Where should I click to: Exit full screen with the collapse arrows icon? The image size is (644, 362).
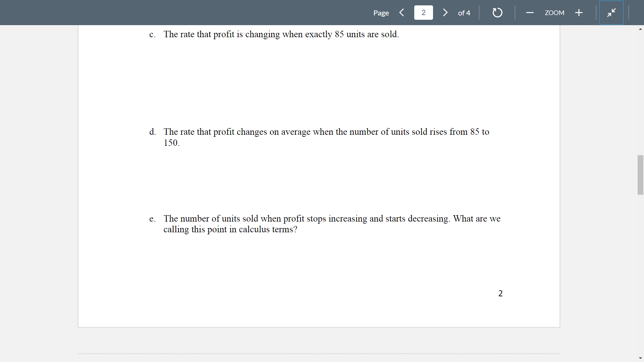(611, 12)
